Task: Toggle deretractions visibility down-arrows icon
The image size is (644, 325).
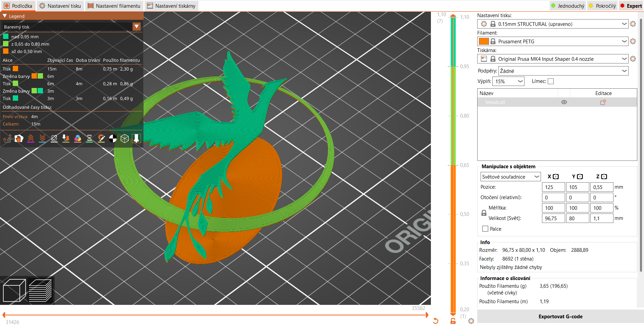Action: tap(42, 139)
